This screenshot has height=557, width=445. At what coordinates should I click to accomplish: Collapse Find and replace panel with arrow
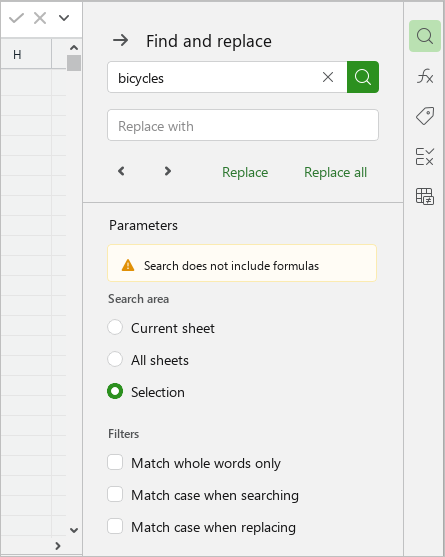tap(121, 40)
